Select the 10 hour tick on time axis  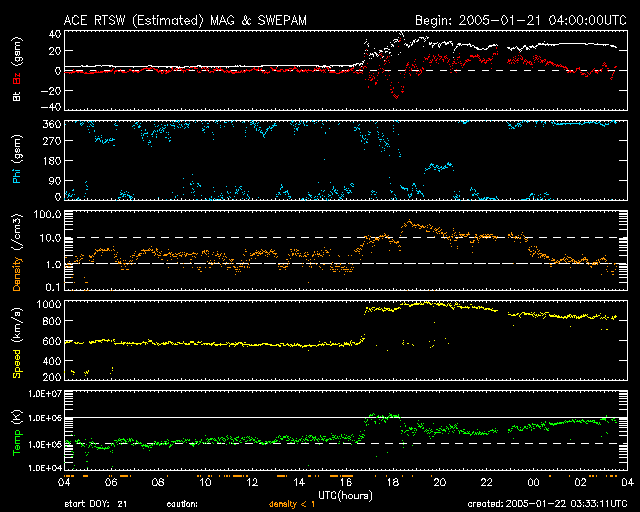click(205, 481)
